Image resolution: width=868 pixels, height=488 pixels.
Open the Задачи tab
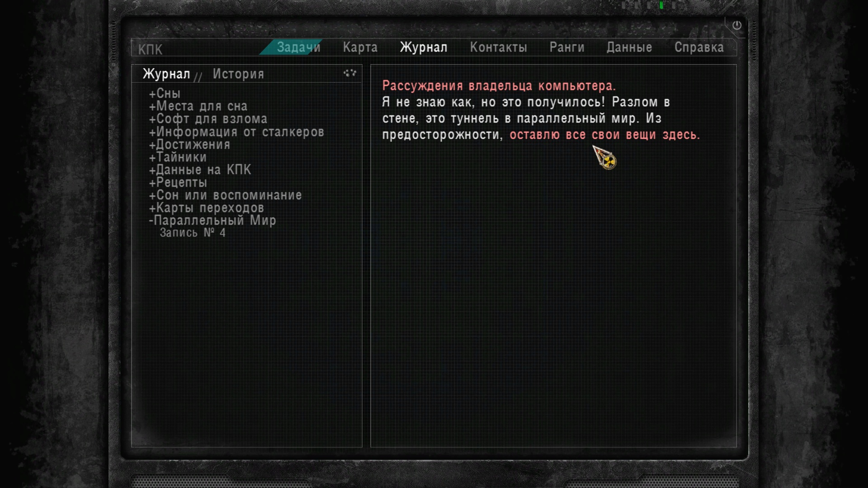pos(298,47)
